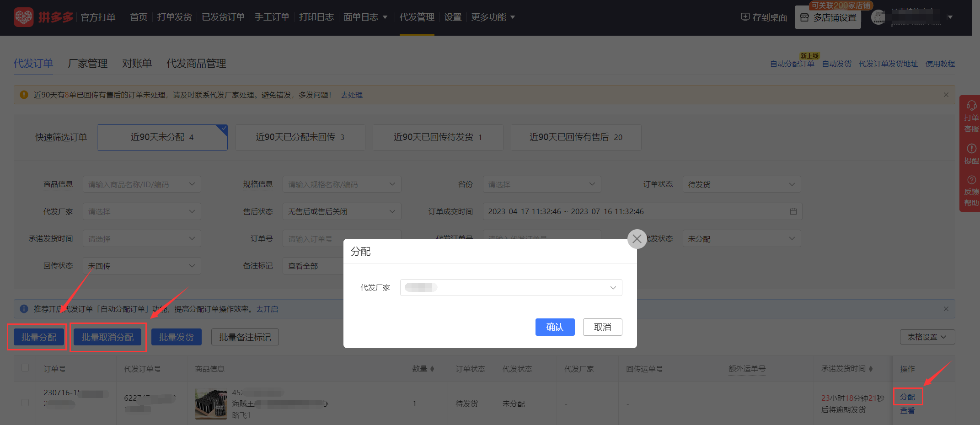Click the product thumbnail in first row
The height and width of the screenshot is (425, 980).
click(211, 404)
